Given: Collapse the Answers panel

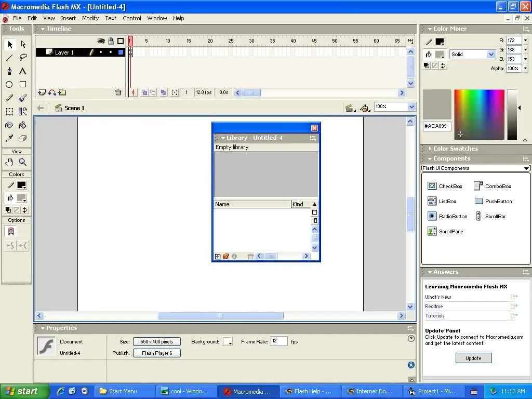Looking at the screenshot, I should point(430,272).
